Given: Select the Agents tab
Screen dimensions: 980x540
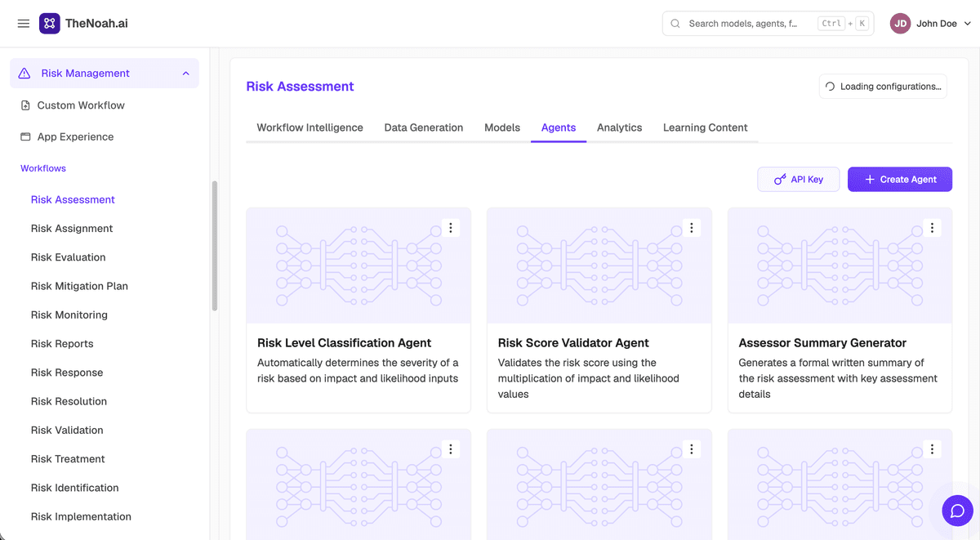Looking at the screenshot, I should point(559,127).
